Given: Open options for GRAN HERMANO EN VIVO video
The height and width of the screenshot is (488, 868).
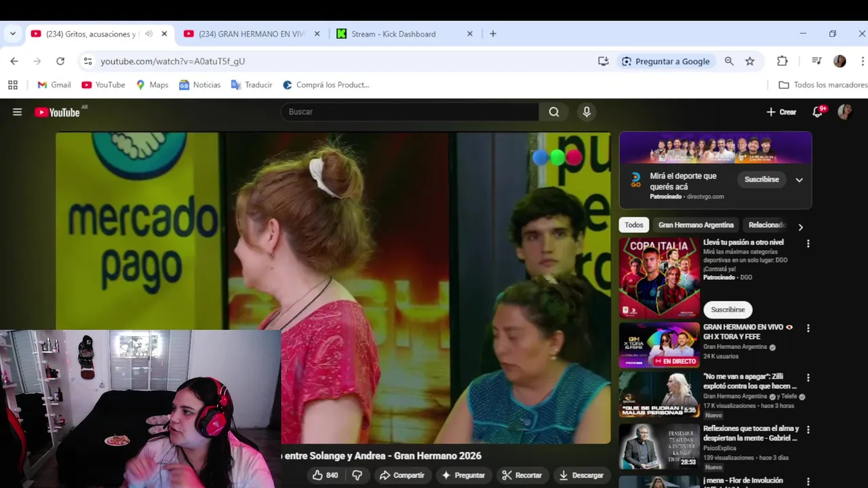Looking at the screenshot, I should click(x=808, y=328).
